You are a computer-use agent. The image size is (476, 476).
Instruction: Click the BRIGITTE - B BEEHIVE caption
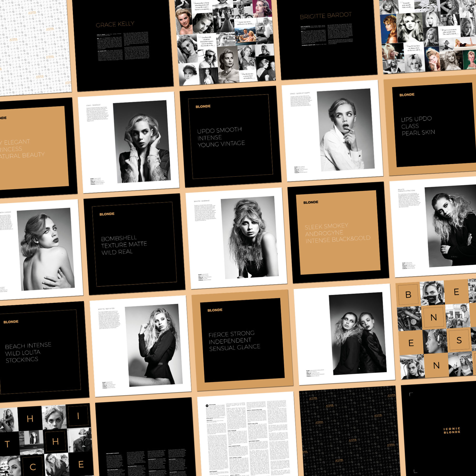pos(202,201)
